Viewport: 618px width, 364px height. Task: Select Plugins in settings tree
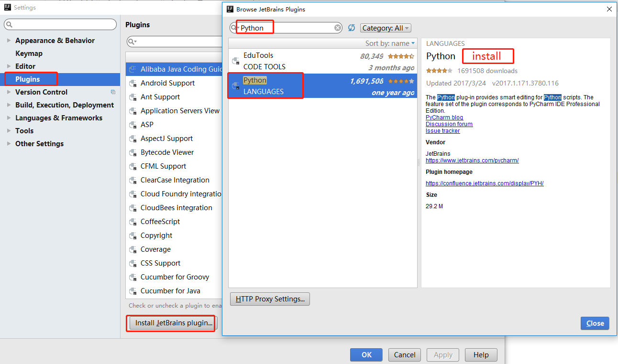[x=27, y=79]
